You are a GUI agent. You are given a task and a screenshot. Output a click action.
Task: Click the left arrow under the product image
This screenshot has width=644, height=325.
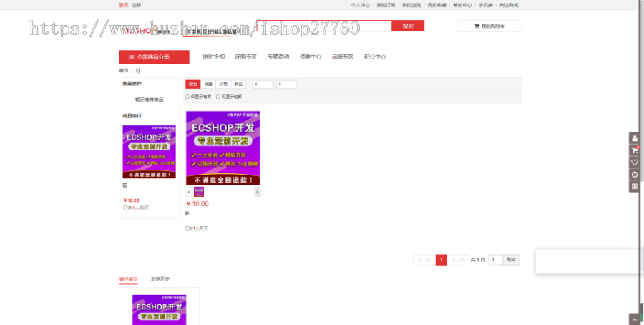[188, 192]
